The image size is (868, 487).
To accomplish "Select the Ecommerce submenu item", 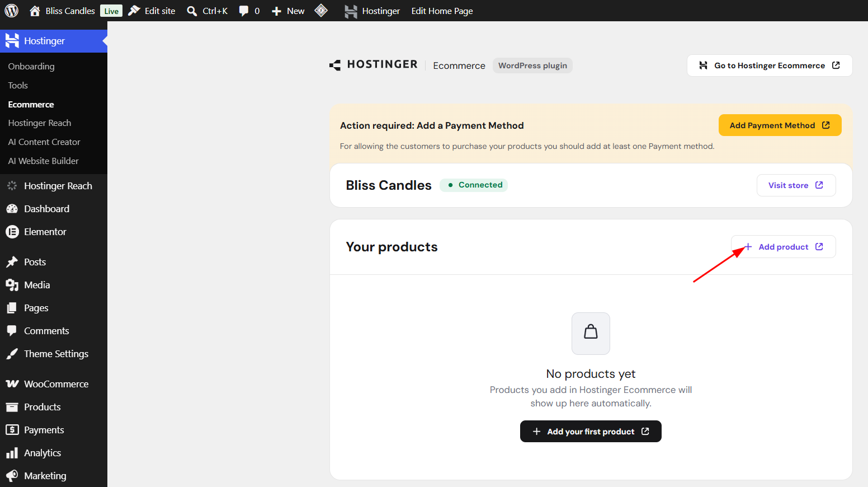I will coord(31,104).
